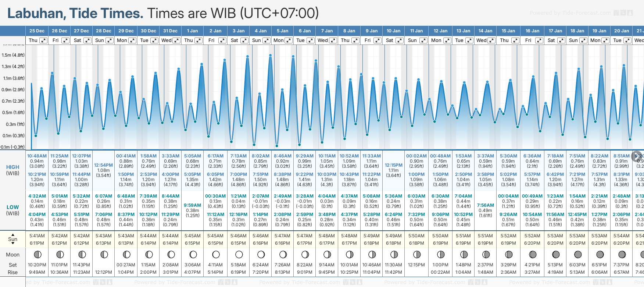The image size is (644, 287).
Task: Click the 2:49AM low tide on 5 Jan
Action: [x=282, y=196]
